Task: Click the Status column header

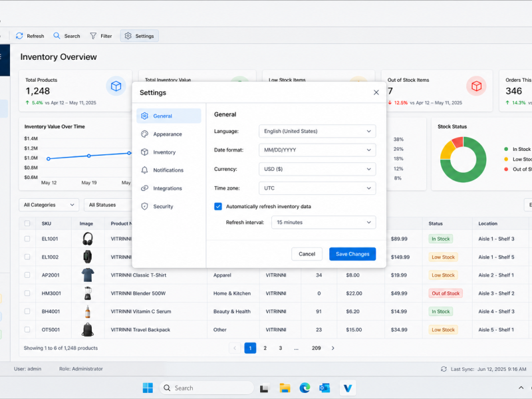Action: pyautogui.click(x=436, y=223)
